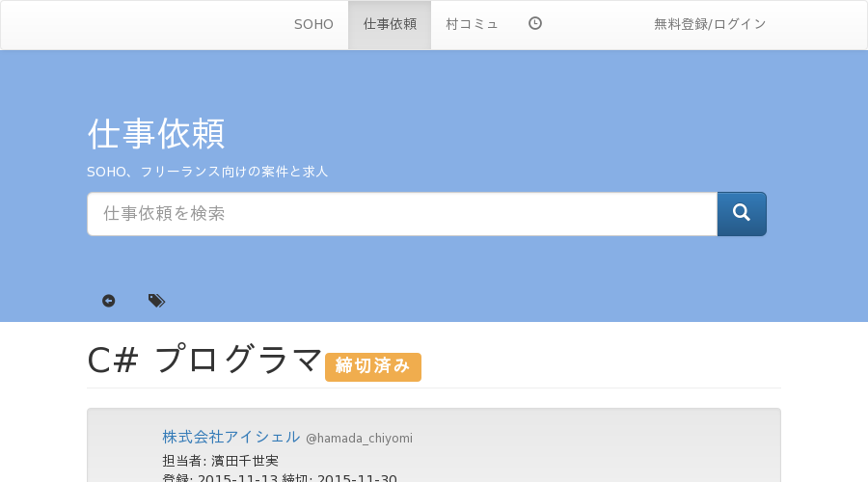This screenshot has height=482, width=868.
Task: Go back with the left arrow icon
Action: point(108,301)
